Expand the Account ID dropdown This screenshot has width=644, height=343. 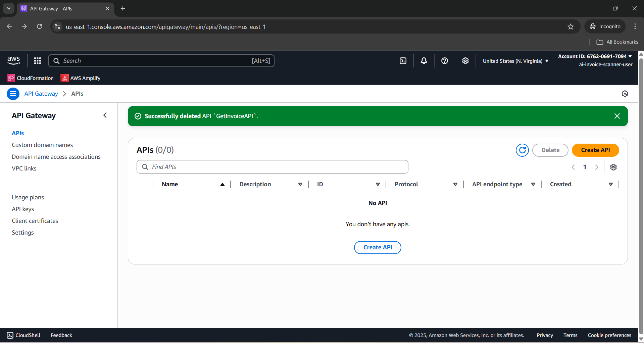click(595, 56)
